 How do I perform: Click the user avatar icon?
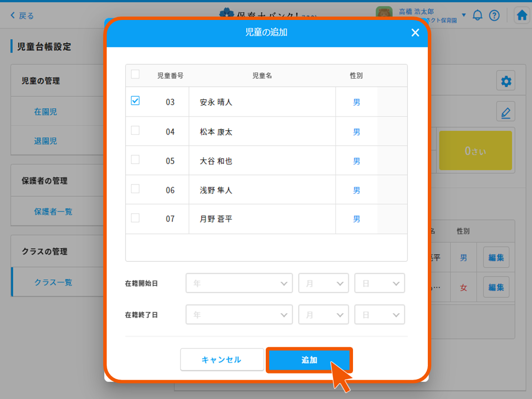point(384,14)
